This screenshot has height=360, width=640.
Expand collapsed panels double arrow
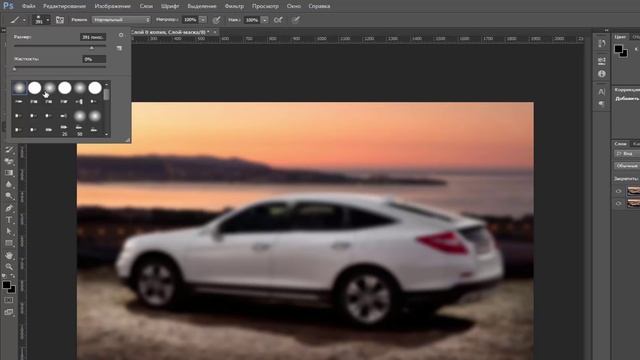[607, 30]
